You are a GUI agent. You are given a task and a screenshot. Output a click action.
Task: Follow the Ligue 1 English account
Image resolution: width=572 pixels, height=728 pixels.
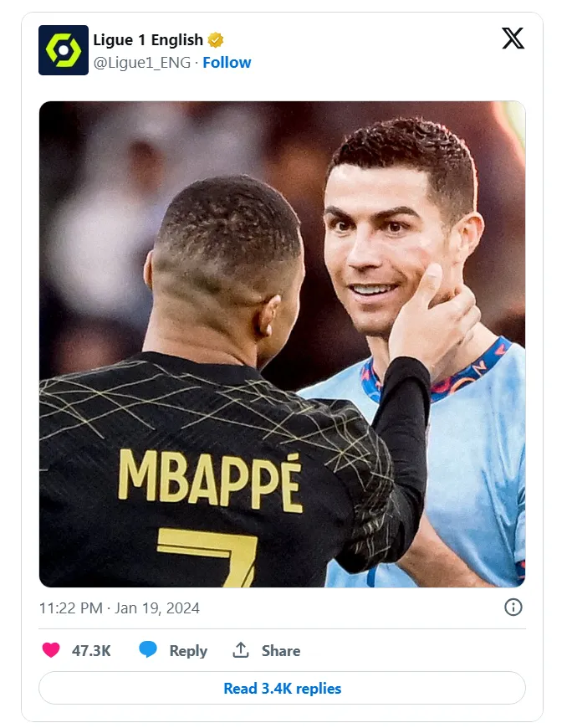point(227,63)
